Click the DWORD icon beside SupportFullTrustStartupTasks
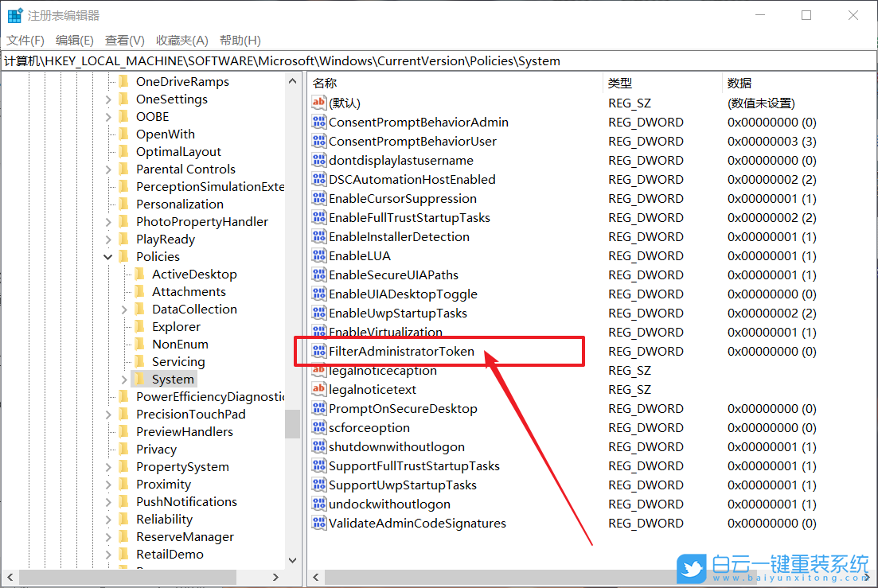Viewport: 878px width, 588px height. click(319, 465)
